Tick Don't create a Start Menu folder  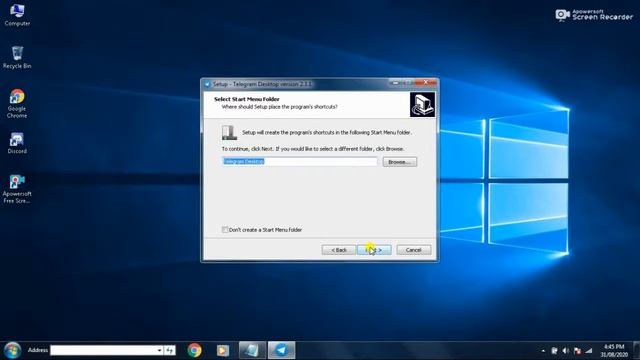225,230
